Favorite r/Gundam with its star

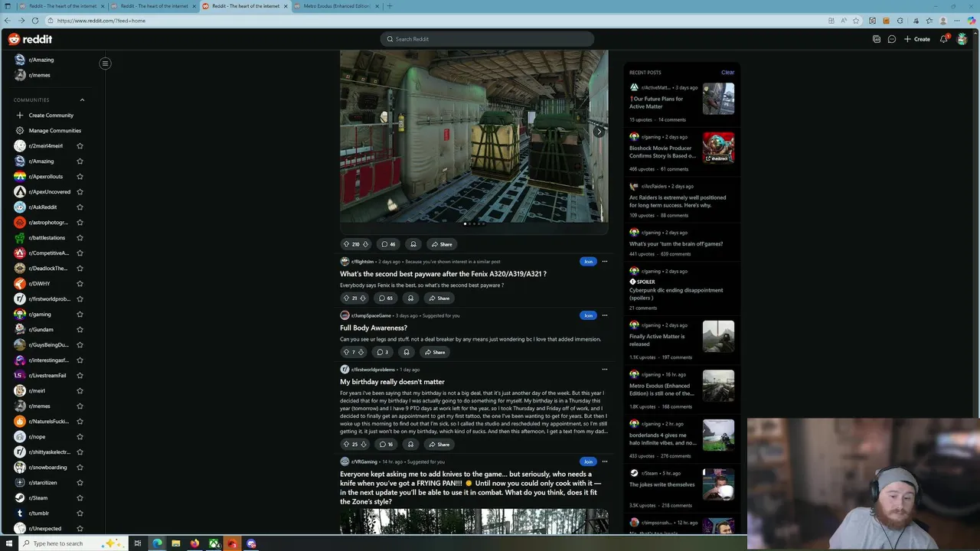click(80, 330)
